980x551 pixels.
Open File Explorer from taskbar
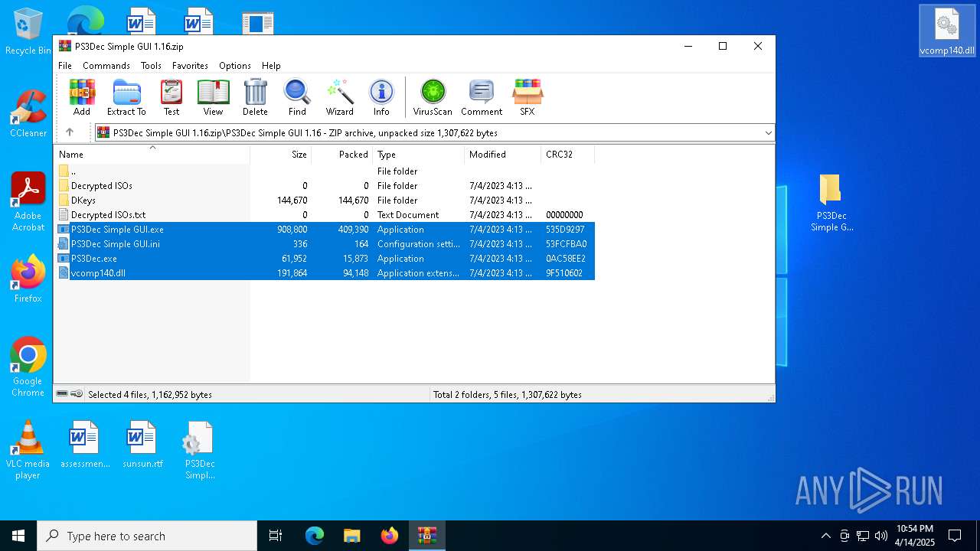[x=352, y=536]
